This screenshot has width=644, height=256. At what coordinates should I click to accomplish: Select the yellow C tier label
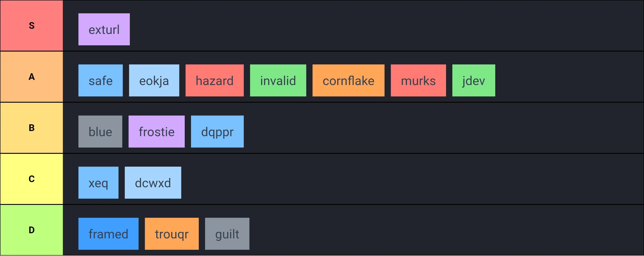[32, 179]
